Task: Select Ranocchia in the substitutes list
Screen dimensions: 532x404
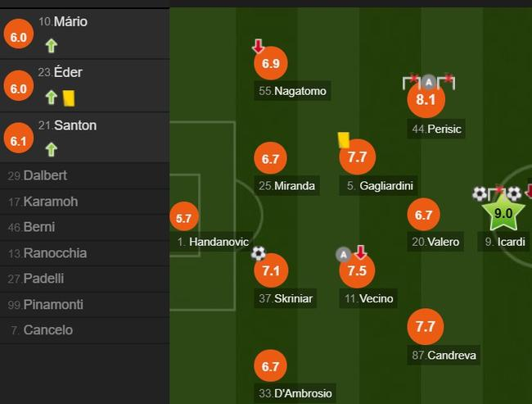Action: [x=54, y=252]
